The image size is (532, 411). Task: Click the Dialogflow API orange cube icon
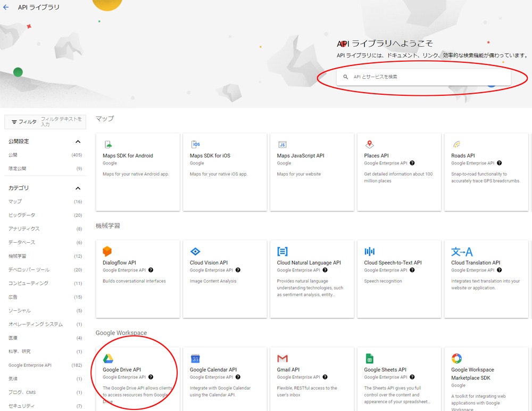(x=107, y=251)
